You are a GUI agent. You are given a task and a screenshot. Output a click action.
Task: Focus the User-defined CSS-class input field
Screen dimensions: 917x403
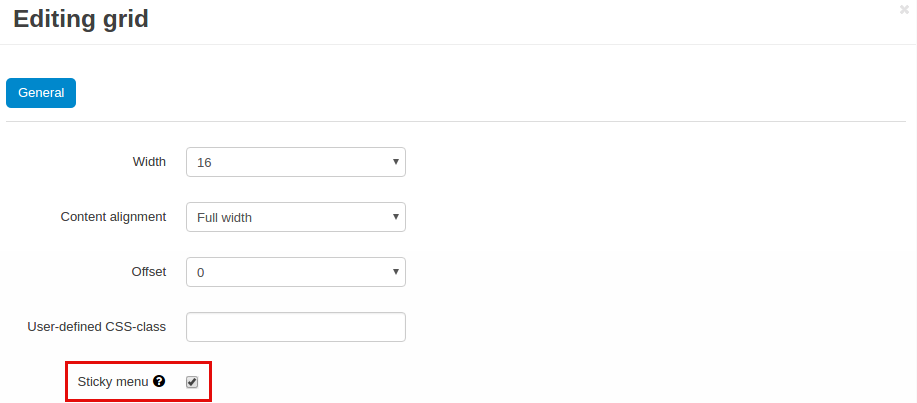(296, 327)
